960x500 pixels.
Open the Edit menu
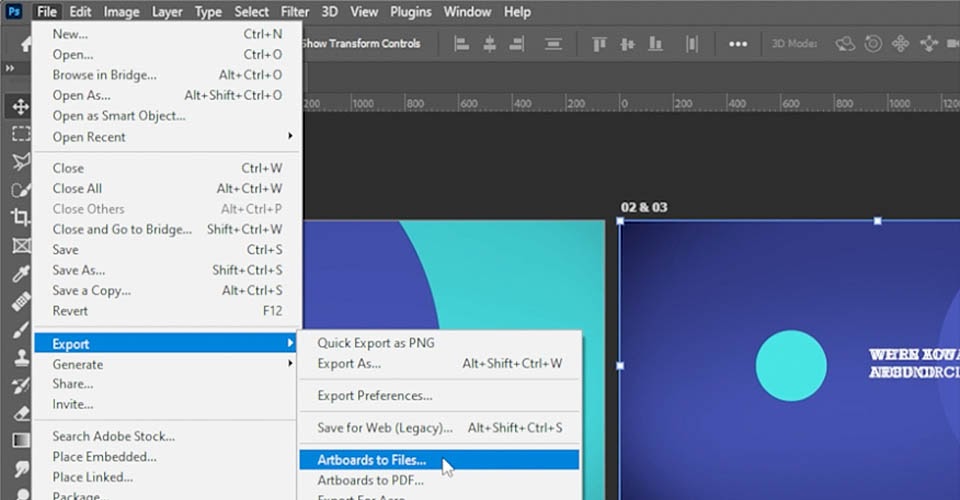[80, 12]
